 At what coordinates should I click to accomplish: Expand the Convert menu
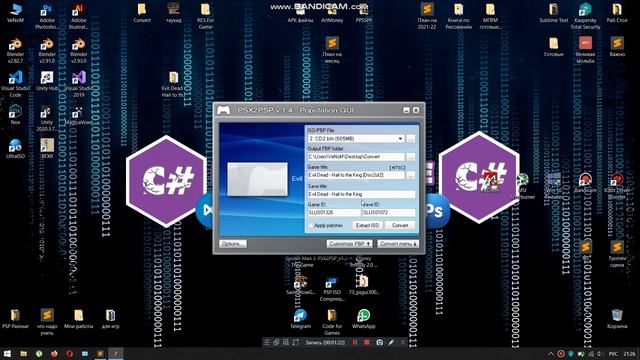tap(398, 244)
